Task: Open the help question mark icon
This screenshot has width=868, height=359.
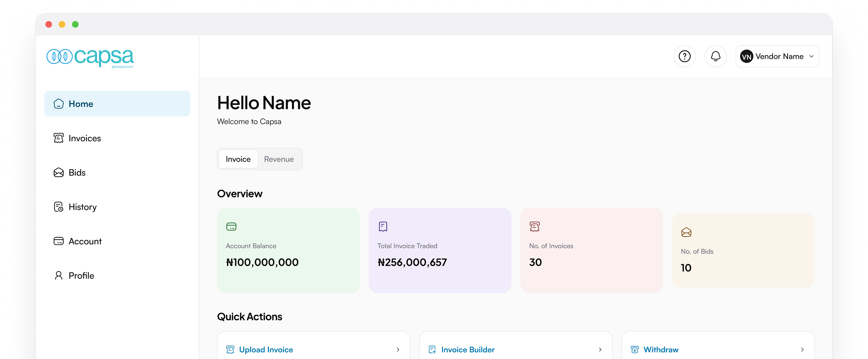Action: tap(684, 56)
